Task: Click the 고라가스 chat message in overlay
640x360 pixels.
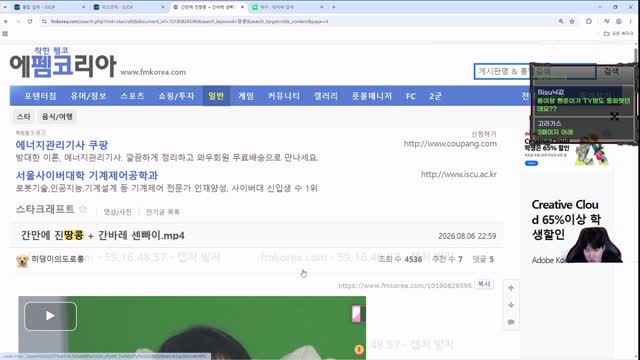Action: pos(583,128)
